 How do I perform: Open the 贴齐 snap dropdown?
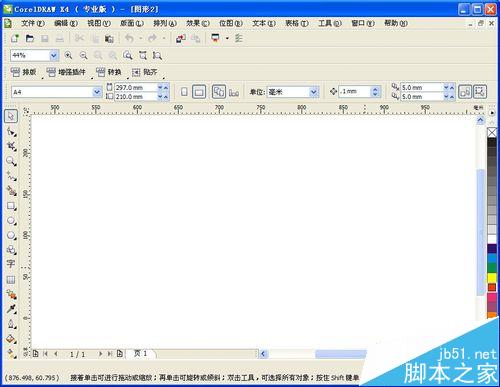click(144, 72)
